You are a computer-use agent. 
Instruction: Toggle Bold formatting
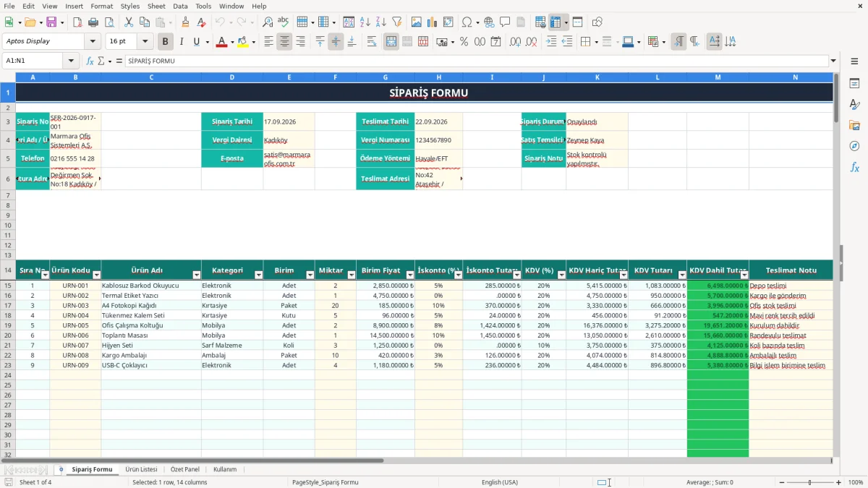tap(166, 42)
